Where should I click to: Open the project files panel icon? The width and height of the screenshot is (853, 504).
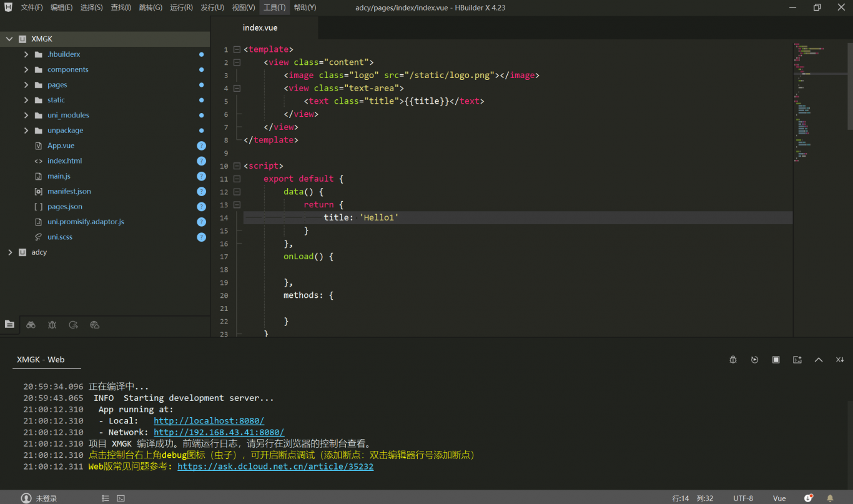[9, 325]
